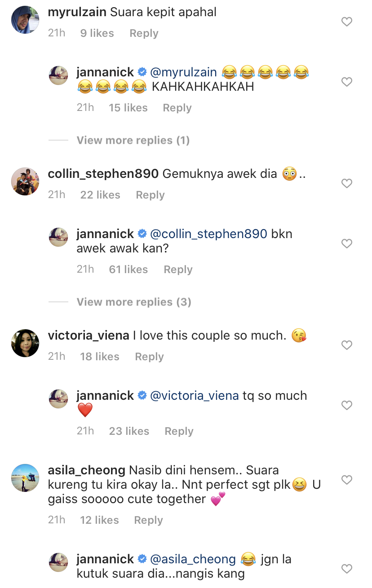Like jannanick's KAHKAHKAHKAH reply heart
Screen dimensions: 372x588
coord(347,82)
